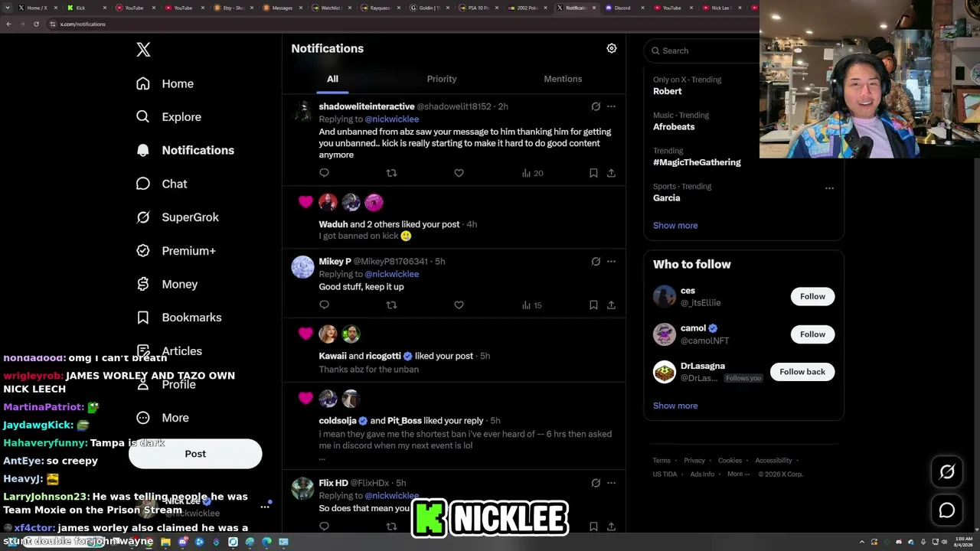Share shadoweliteinteractive's post
The width and height of the screenshot is (980, 551).
click(611, 173)
